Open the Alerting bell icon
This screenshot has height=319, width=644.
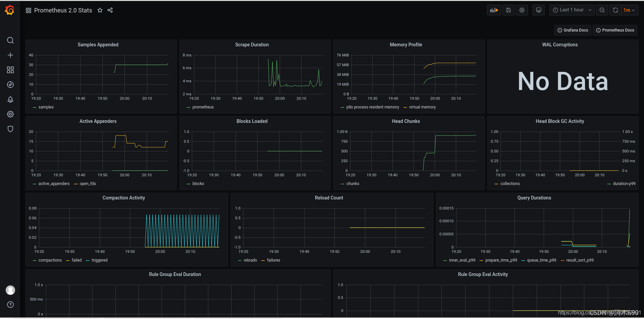(x=10, y=99)
